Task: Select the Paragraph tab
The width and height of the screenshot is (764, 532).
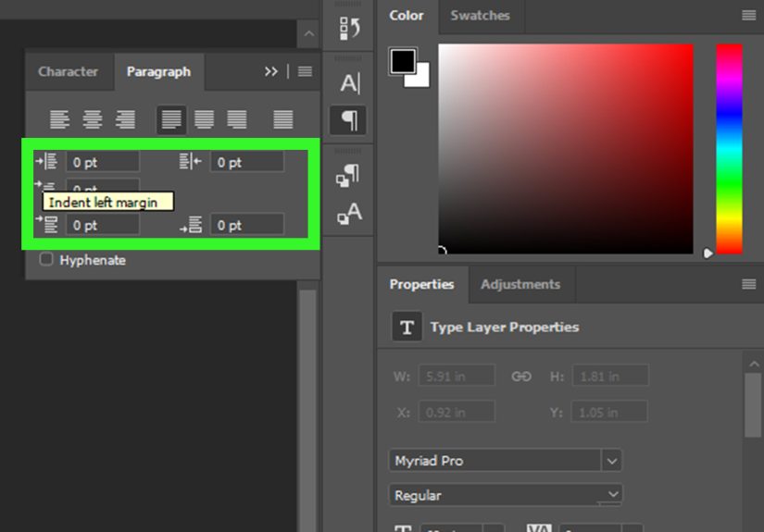Action: coord(159,71)
